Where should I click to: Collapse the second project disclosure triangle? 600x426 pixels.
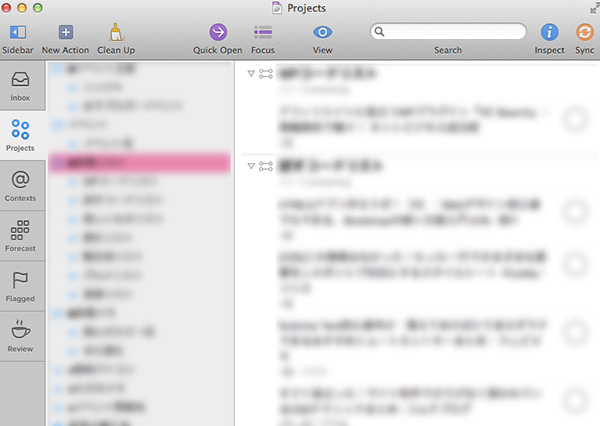[x=251, y=166]
